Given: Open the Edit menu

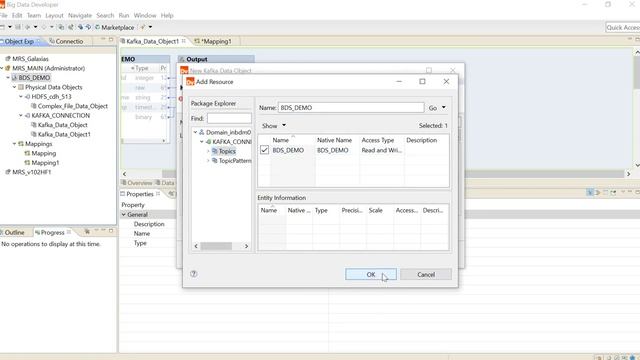Looking at the screenshot, I should (17, 15).
